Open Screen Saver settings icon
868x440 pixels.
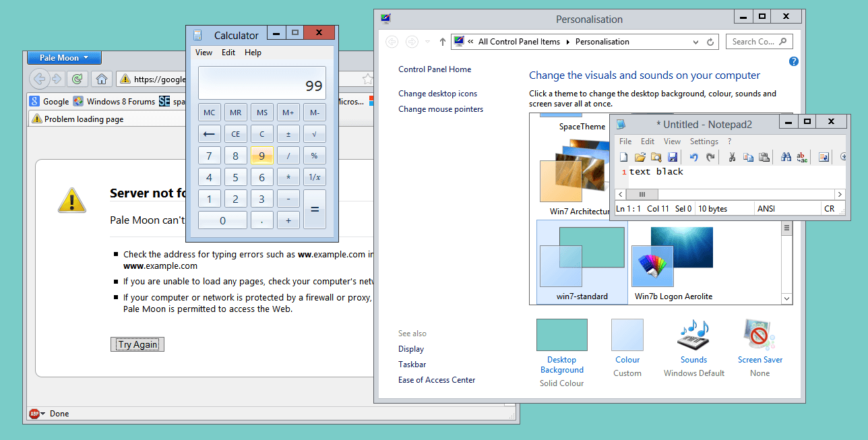[759, 336]
